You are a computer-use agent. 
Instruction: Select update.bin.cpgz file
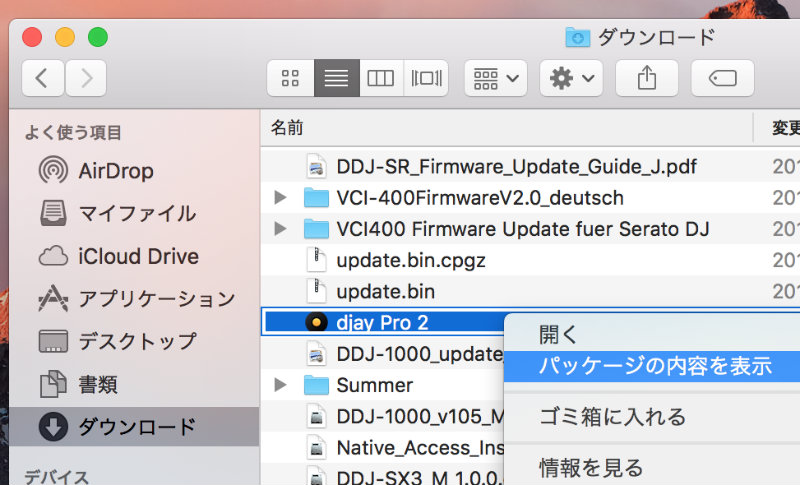[411, 261]
